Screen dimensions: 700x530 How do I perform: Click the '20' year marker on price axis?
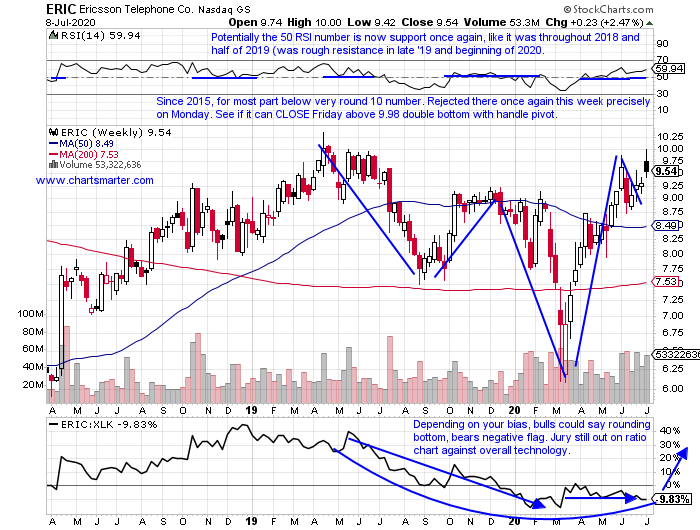pyautogui.click(x=514, y=410)
